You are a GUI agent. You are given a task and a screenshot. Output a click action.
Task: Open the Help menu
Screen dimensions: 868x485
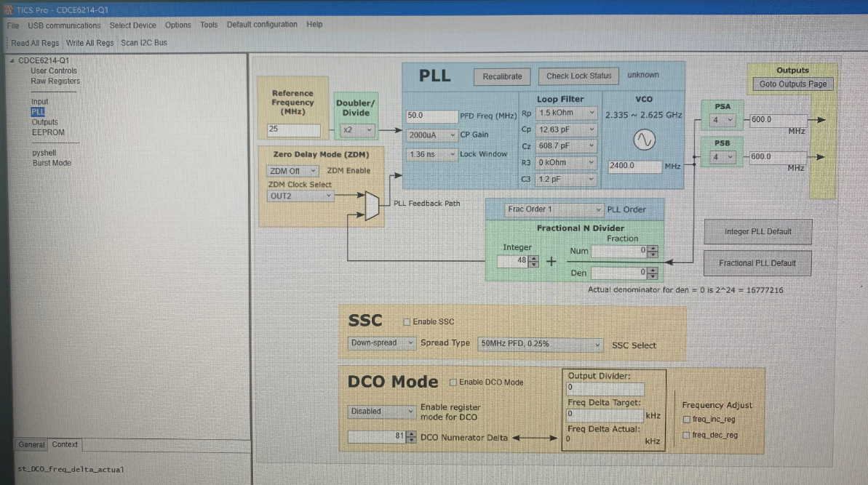[x=314, y=24]
